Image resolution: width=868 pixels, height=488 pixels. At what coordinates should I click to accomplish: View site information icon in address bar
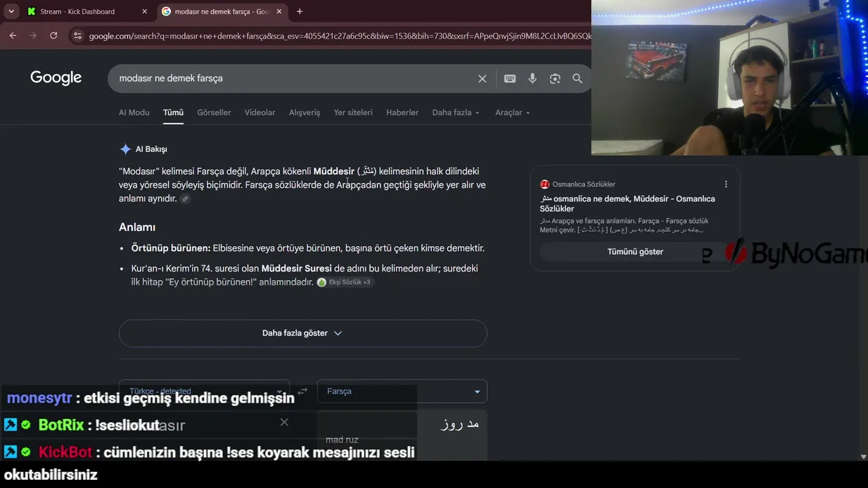pos(77,35)
